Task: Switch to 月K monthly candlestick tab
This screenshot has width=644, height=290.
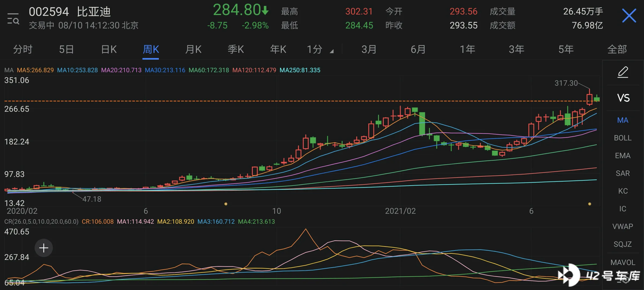Action: [x=193, y=49]
